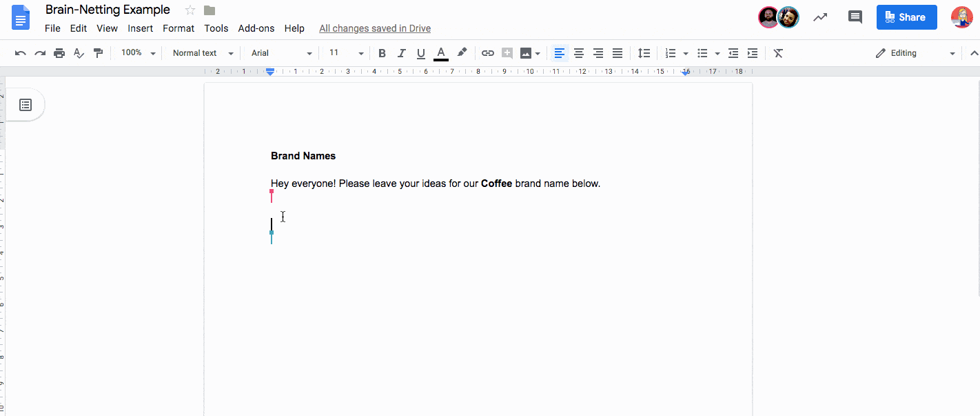This screenshot has height=416, width=980.
Task: Open the Insert menu
Action: click(140, 28)
